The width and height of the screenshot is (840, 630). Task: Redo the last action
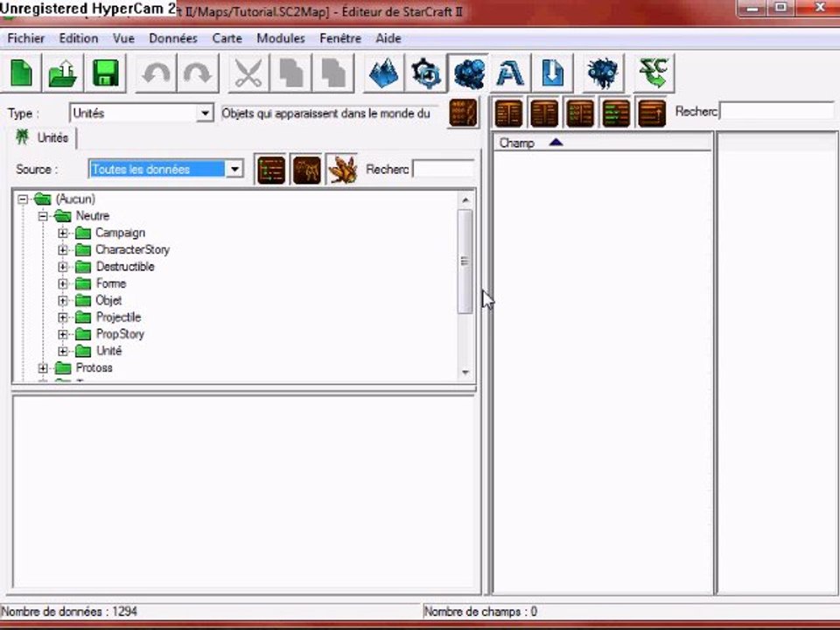click(x=199, y=73)
